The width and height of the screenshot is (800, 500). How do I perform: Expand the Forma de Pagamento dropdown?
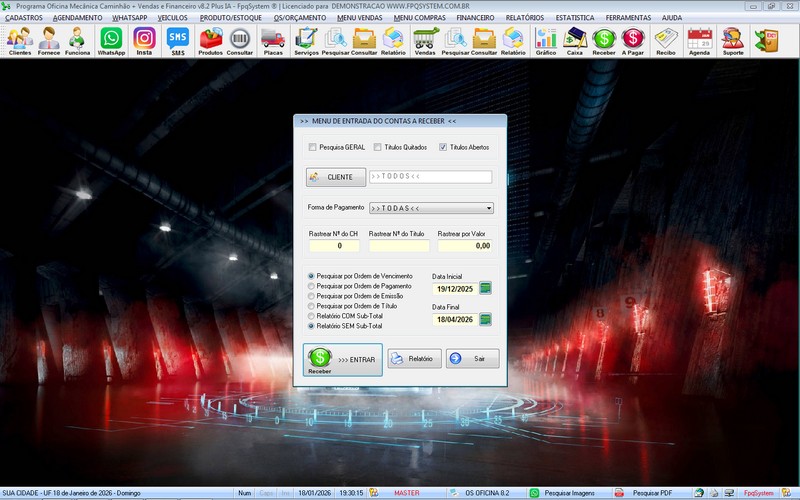coord(489,208)
